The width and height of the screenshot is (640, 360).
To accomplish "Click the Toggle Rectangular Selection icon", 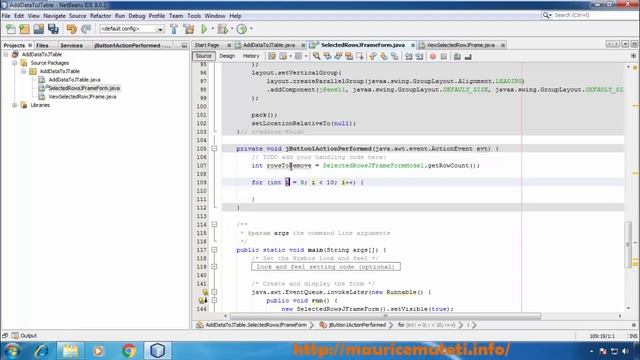I will click(360, 56).
